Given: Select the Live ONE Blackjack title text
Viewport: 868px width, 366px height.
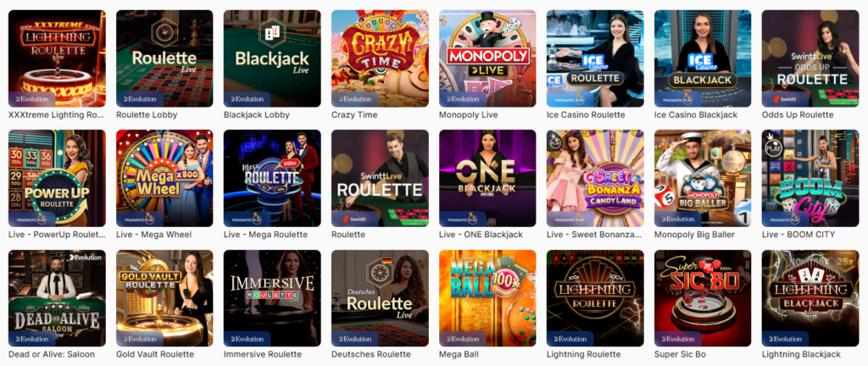Looking at the screenshot, I should point(481,235).
